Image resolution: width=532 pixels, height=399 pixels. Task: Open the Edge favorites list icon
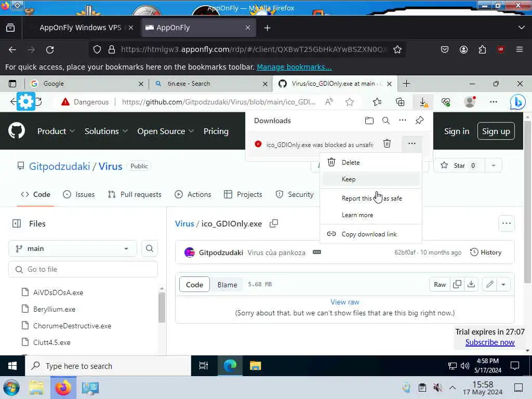pyautogui.click(x=377, y=102)
